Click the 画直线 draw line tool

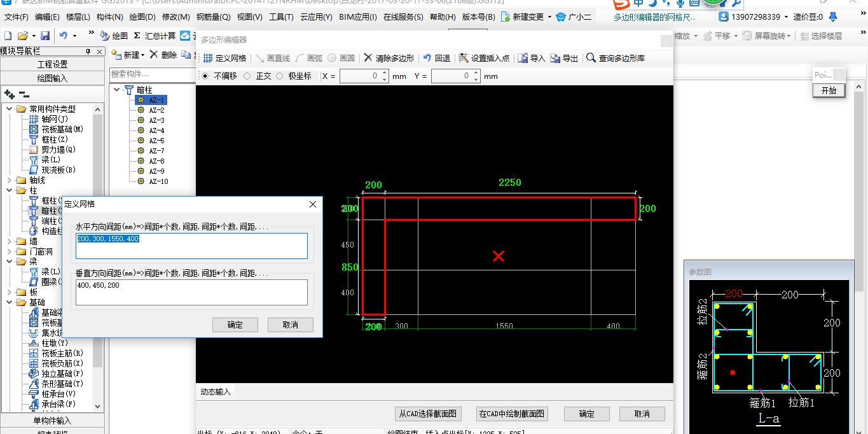click(x=272, y=58)
